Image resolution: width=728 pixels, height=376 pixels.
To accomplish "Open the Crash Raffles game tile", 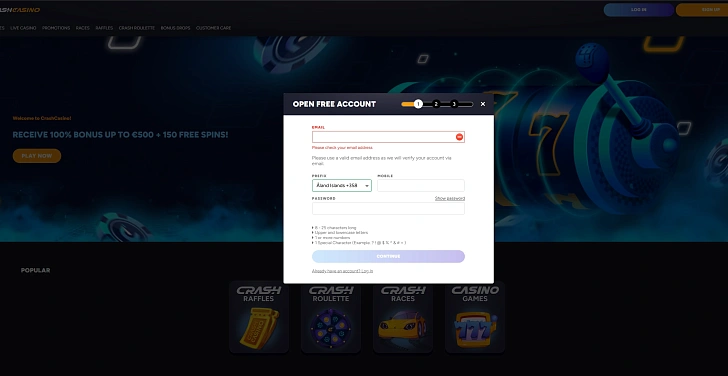I will [259, 317].
